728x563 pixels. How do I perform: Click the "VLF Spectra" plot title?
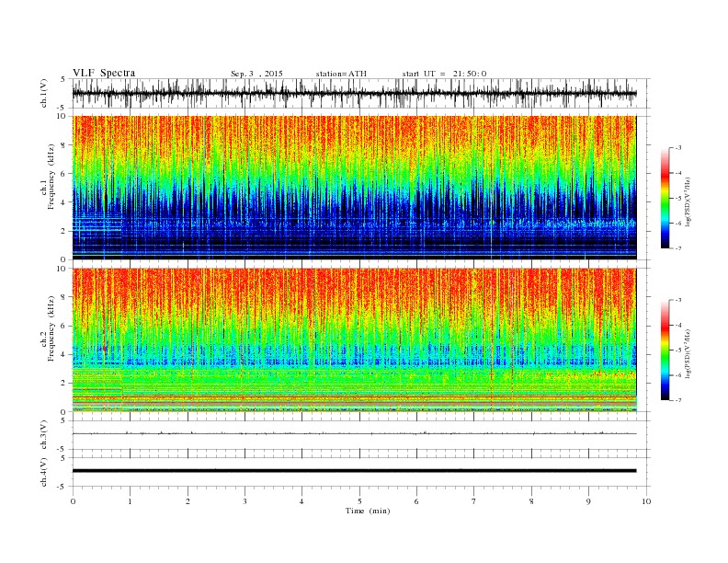(104, 73)
